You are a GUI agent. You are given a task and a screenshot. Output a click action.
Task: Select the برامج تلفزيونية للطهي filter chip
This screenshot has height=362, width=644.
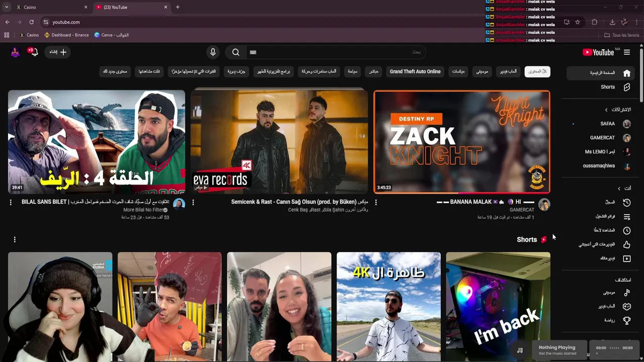coord(274,71)
